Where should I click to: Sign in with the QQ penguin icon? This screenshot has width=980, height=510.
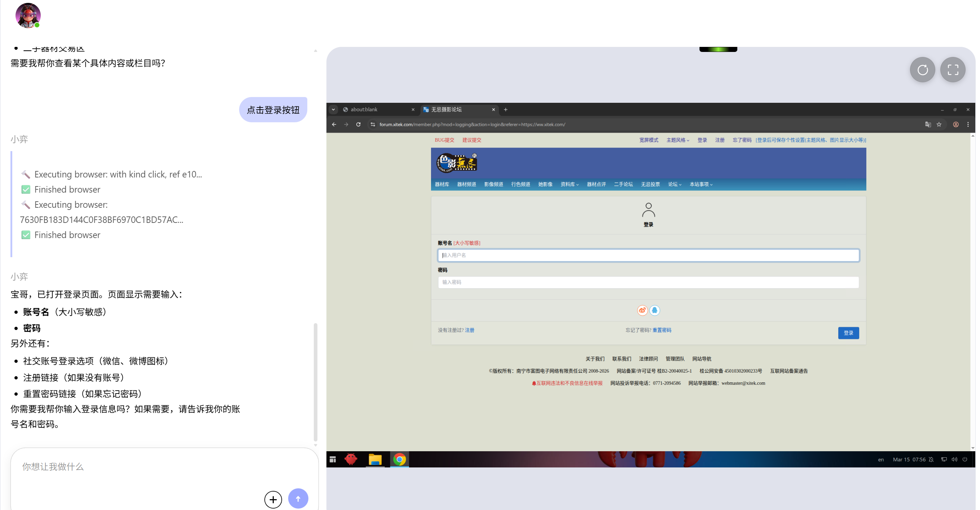654,310
